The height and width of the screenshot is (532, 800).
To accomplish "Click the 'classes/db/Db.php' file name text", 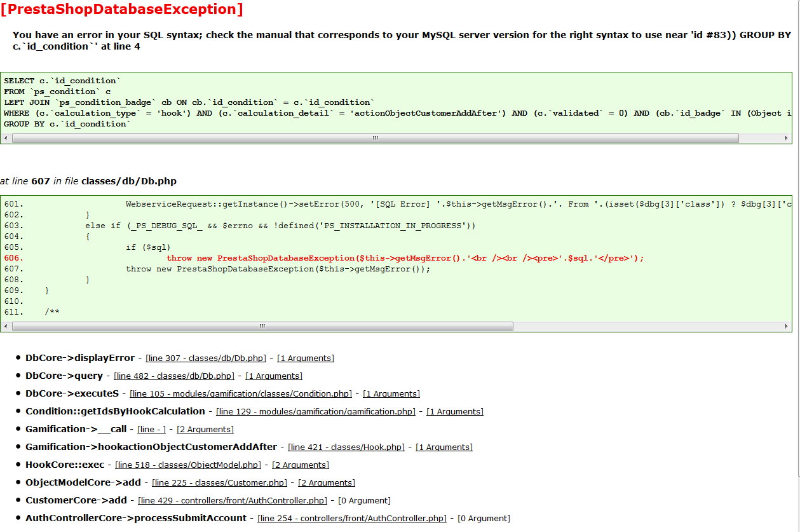I will [129, 181].
